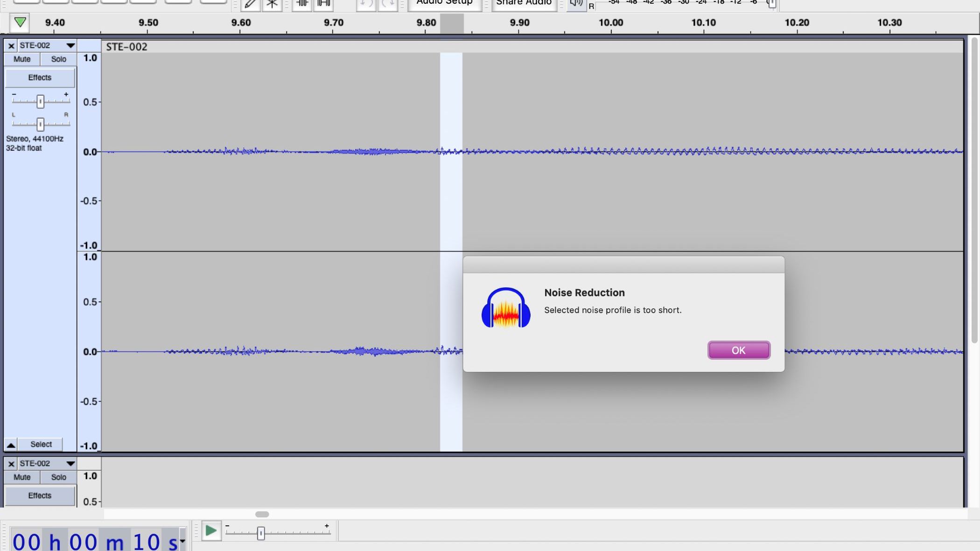The width and height of the screenshot is (980, 551).
Task: Click the first track pan slider
Action: pyautogui.click(x=41, y=124)
